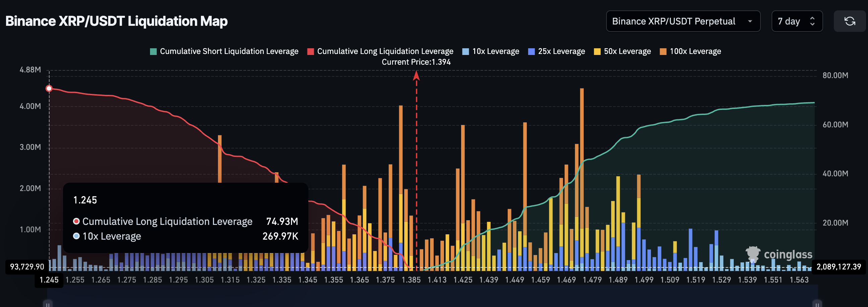This screenshot has width=868, height=307.
Task: Click the yellow 50x Leverage color square
Action: 597,51
